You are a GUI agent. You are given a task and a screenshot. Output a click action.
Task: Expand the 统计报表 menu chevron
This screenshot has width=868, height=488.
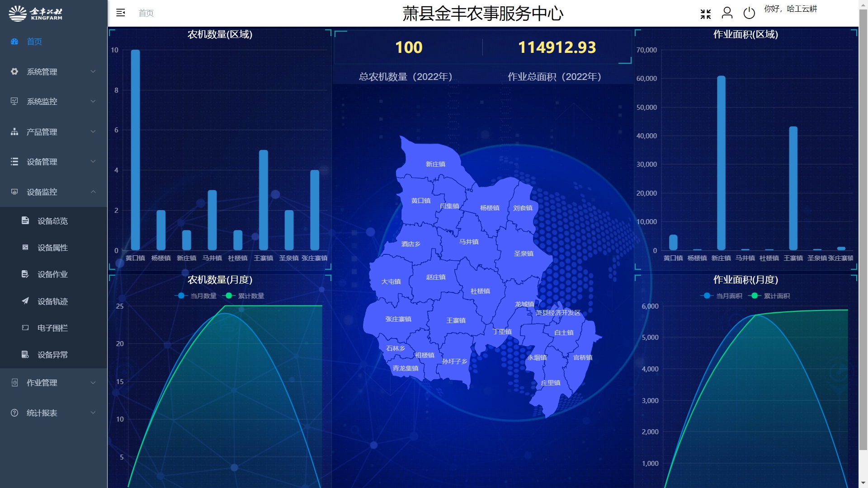tap(93, 413)
